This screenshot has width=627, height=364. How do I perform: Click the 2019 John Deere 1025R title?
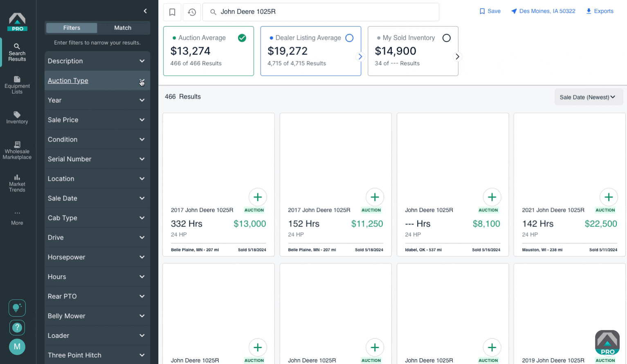coord(553,360)
